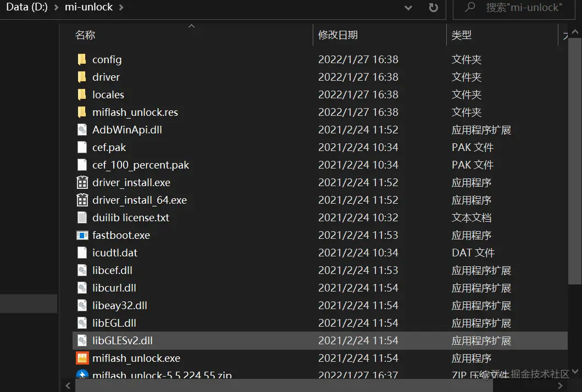The width and height of the screenshot is (582, 392).
Task: Click the driver_install_64.exe icon
Action: click(82, 200)
